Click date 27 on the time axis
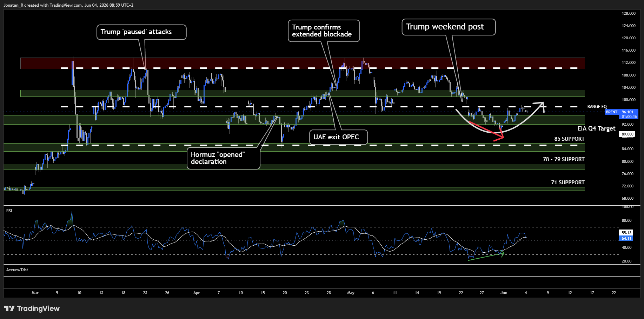This screenshot has width=644, height=319. 482,293
